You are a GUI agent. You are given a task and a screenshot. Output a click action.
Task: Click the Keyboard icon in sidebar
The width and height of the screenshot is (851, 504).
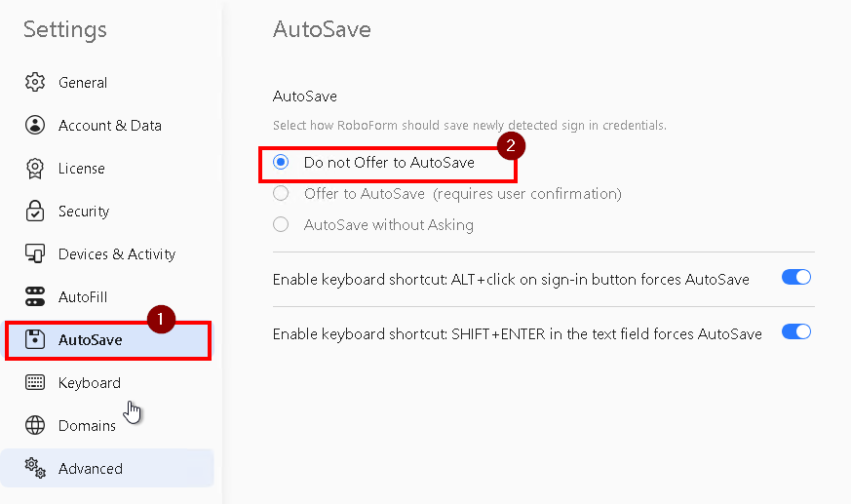click(x=35, y=382)
